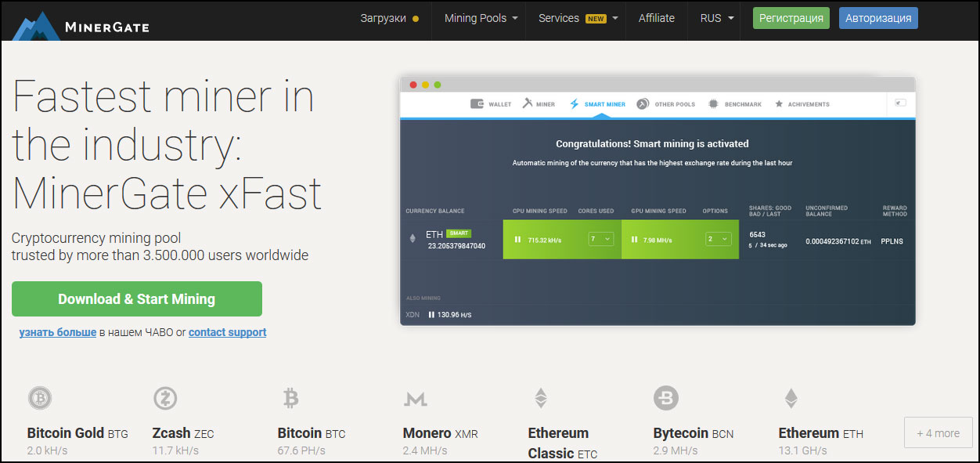The height and width of the screenshot is (463, 980).
Task: Click the Ethereum ETH diamond icon
Action: (x=791, y=399)
